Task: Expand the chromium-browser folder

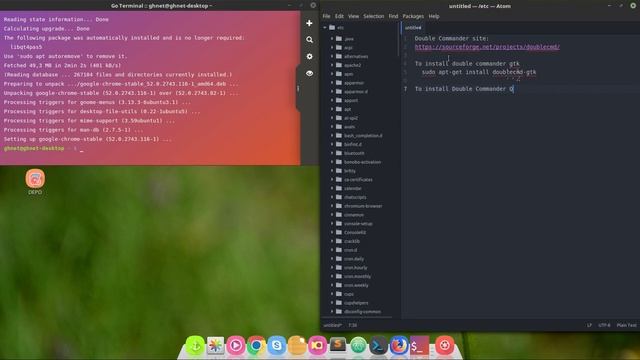Action: coord(332,206)
